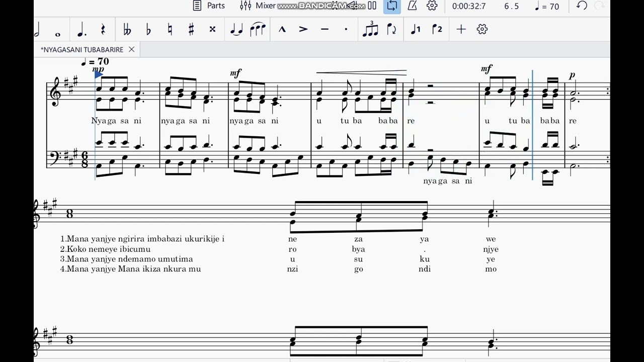644x362 pixels.
Task: Apply the double flat accidental
Action: [x=127, y=30]
